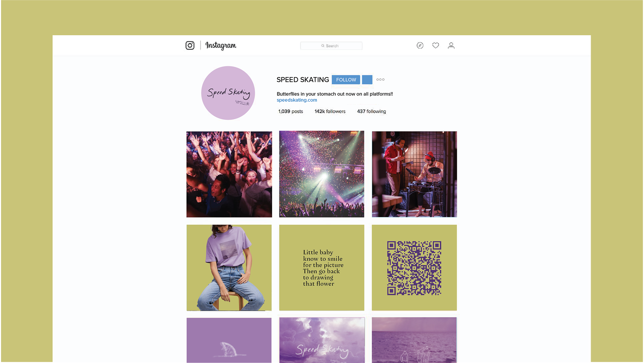Screen dimensions: 644x363
Task: Click the search magnifier icon
Action: click(323, 46)
